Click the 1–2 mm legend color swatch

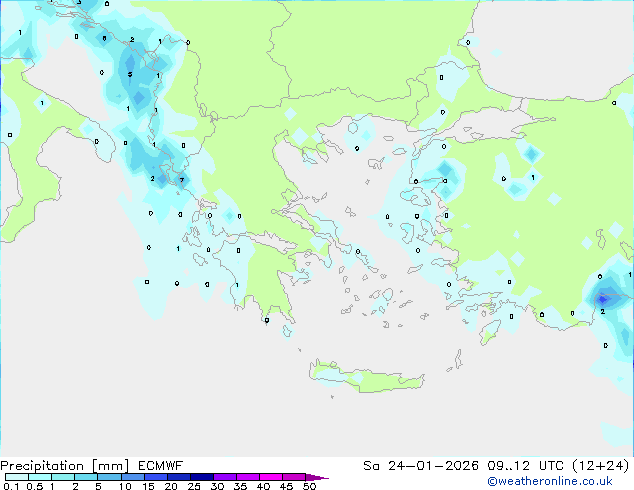click(x=63, y=477)
